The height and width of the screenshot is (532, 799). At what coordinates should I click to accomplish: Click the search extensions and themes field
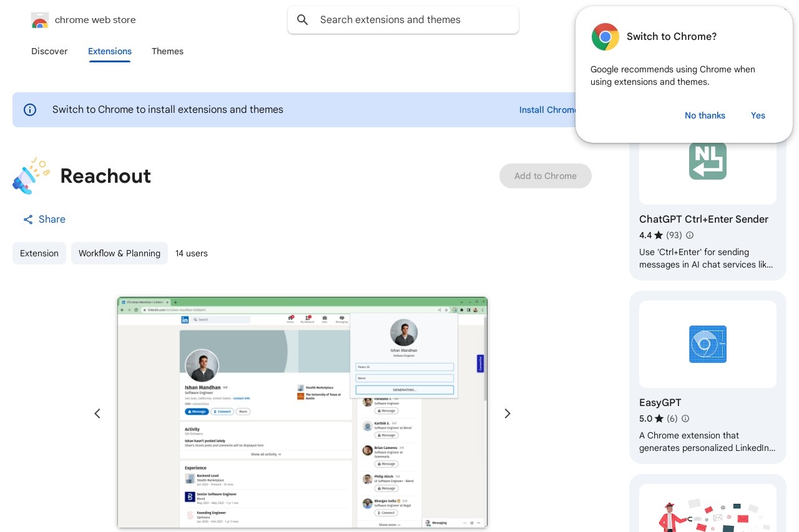coord(403,20)
